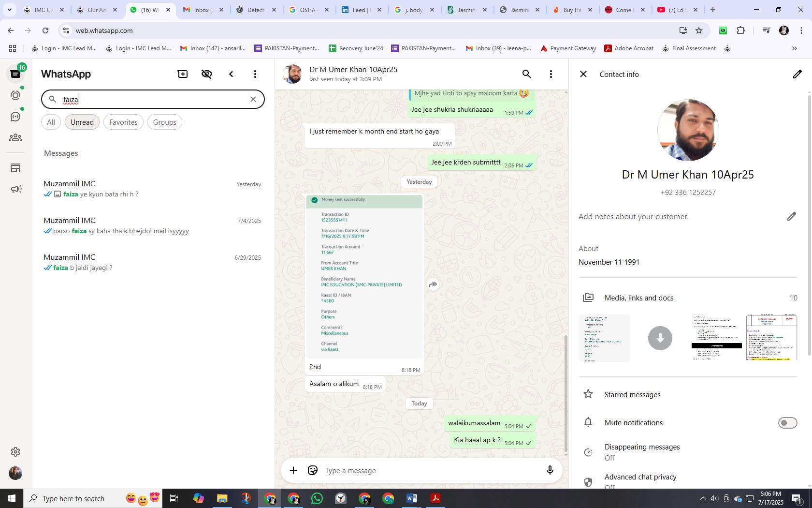Open Muzammil IMC message dated 6/29/2025

click(152, 262)
